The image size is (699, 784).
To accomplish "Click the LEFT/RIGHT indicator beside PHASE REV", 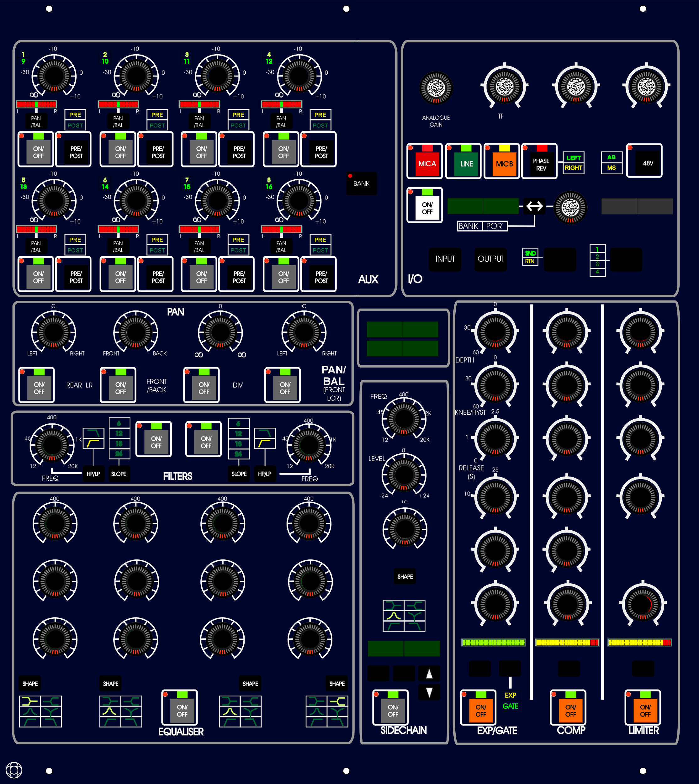I will [574, 163].
